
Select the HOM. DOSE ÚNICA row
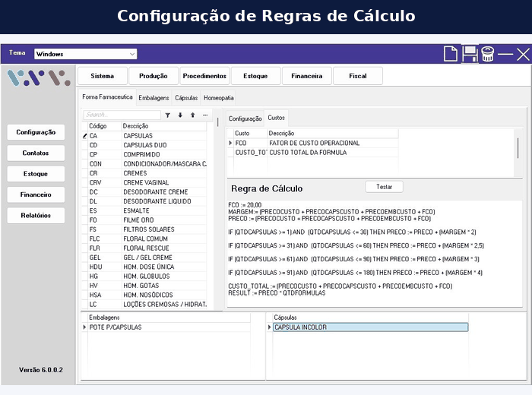pos(144,267)
